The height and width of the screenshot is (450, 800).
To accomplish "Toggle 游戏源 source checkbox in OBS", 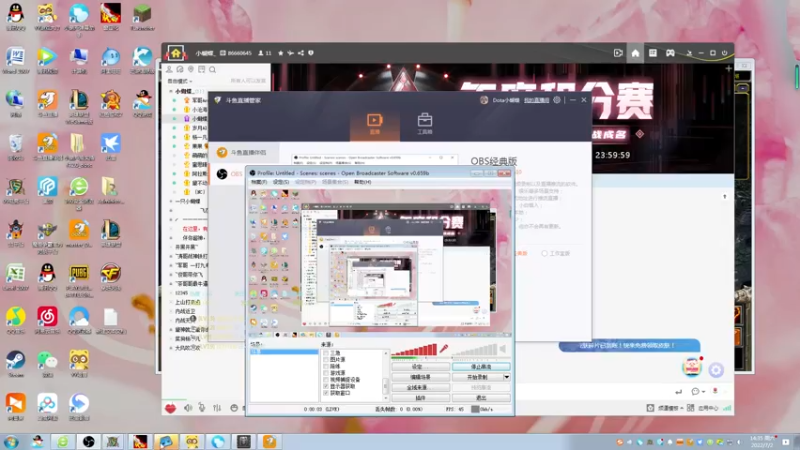I will pos(326,373).
